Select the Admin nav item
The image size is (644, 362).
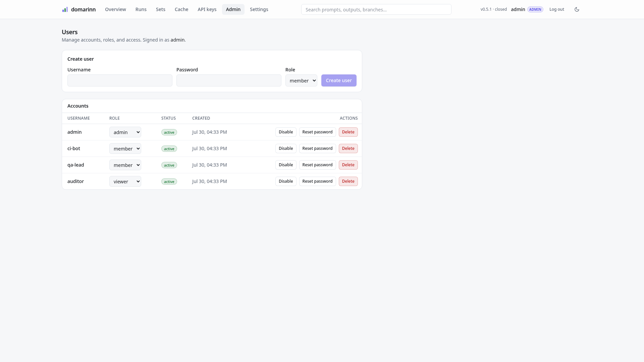tap(233, 9)
